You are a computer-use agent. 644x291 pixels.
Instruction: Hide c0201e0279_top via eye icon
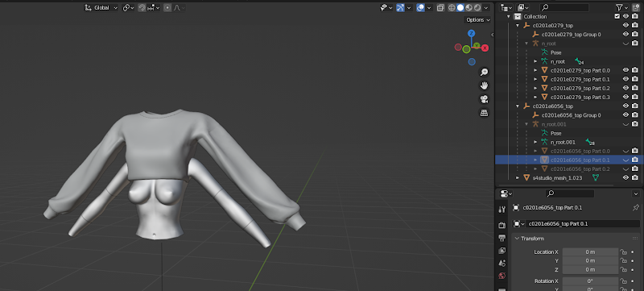pyautogui.click(x=626, y=26)
